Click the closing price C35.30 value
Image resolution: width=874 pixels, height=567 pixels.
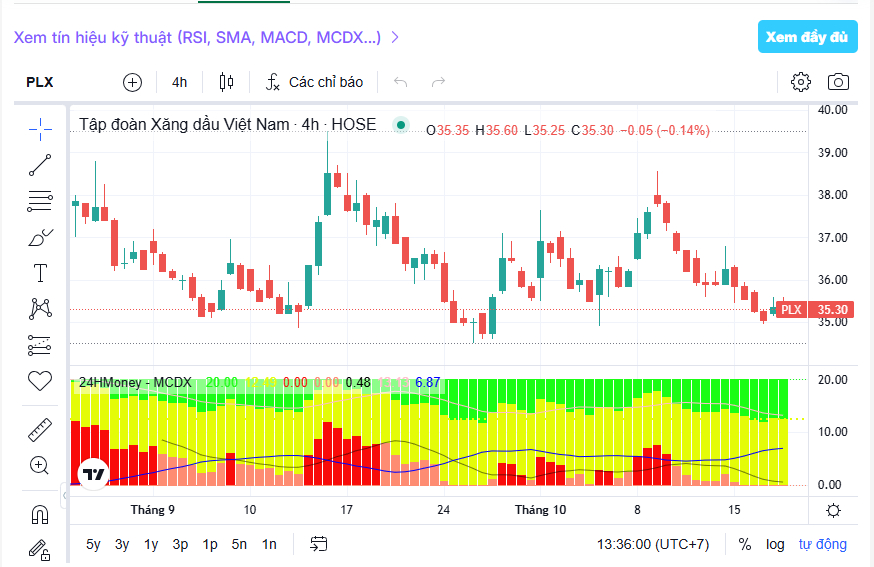click(593, 130)
